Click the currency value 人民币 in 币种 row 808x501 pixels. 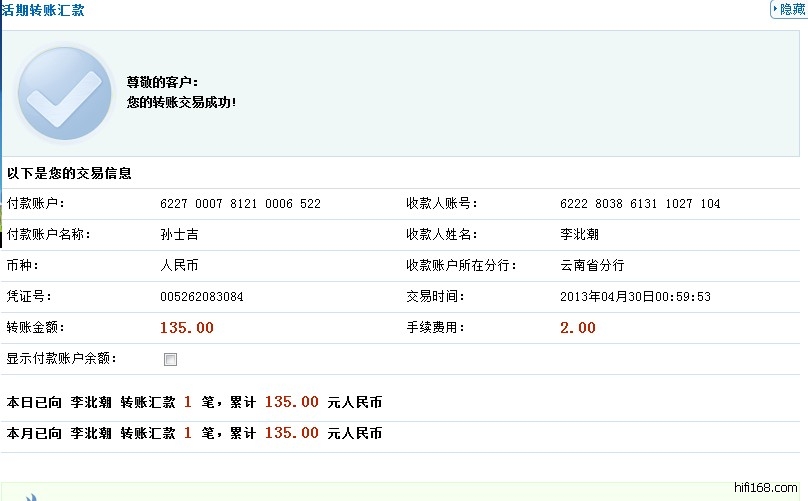[x=180, y=266]
